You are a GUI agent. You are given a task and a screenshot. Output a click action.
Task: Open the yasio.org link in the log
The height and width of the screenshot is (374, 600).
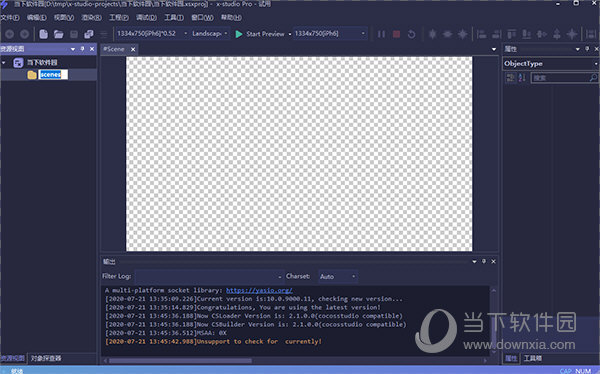[x=259, y=290]
